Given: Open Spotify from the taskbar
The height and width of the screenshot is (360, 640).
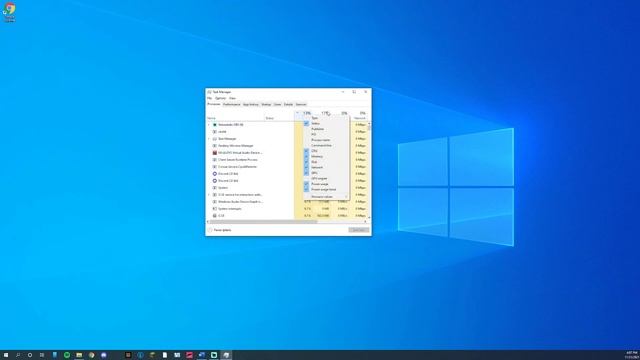Looking at the screenshot, I should (67, 355).
